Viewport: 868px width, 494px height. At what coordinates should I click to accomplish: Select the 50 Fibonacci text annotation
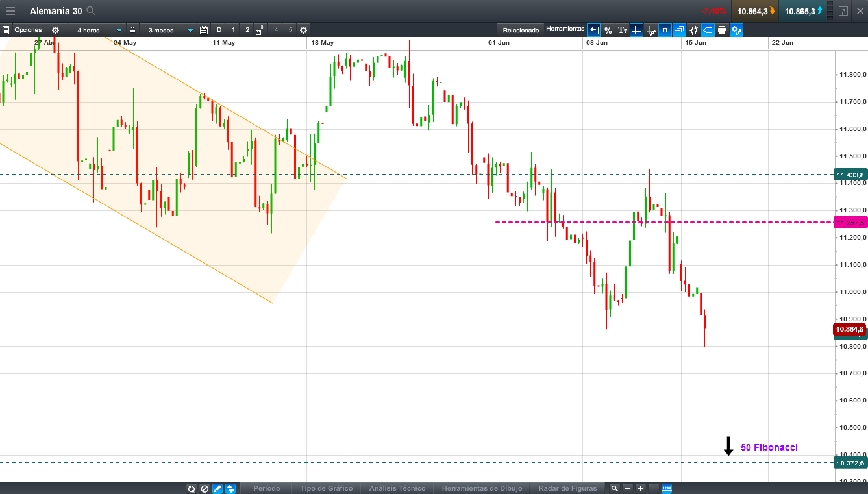coord(769,447)
